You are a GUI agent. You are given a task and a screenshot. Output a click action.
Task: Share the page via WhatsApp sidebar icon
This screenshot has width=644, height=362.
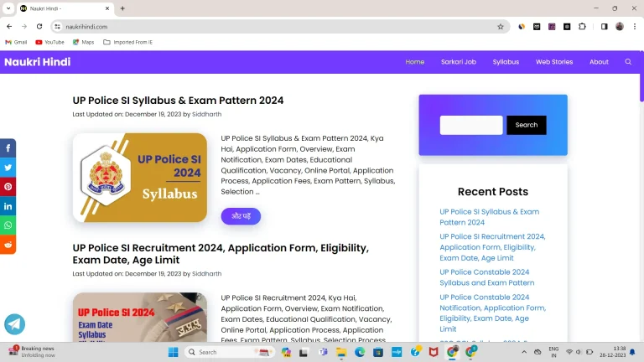[x=8, y=225]
